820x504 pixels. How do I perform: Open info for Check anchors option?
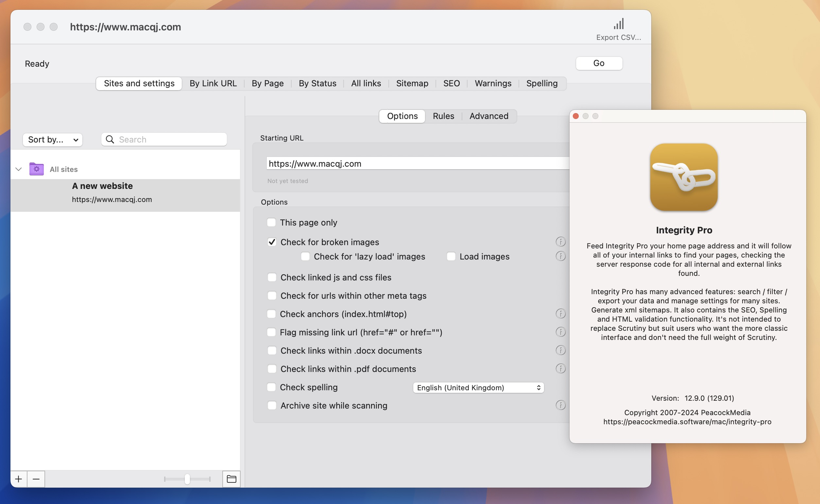point(561,314)
